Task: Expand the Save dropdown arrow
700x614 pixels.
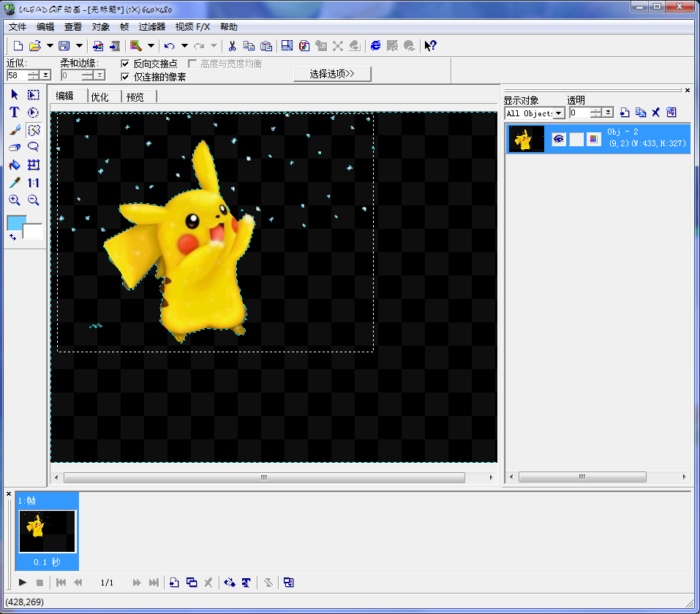Action: (x=79, y=45)
